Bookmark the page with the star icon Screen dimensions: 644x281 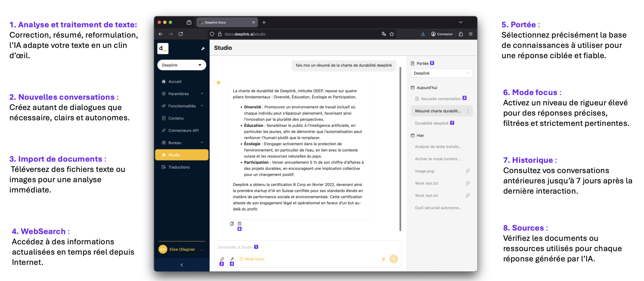pyautogui.click(x=392, y=34)
